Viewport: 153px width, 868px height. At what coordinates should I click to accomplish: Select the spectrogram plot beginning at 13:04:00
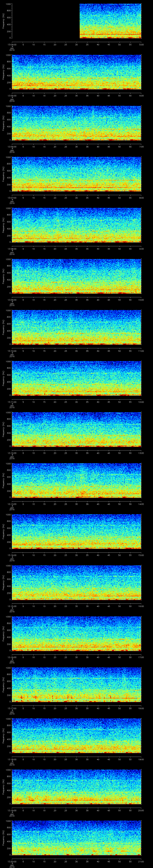point(77,21)
